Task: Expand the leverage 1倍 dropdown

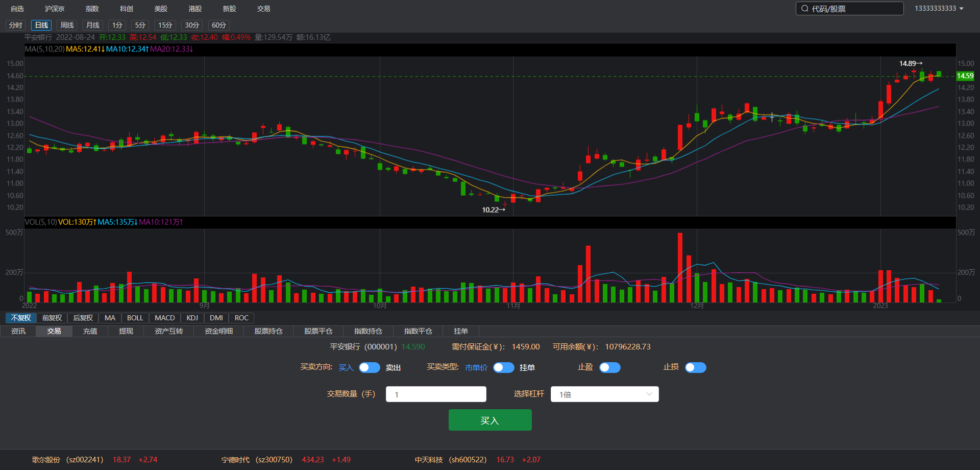Action: coord(604,394)
